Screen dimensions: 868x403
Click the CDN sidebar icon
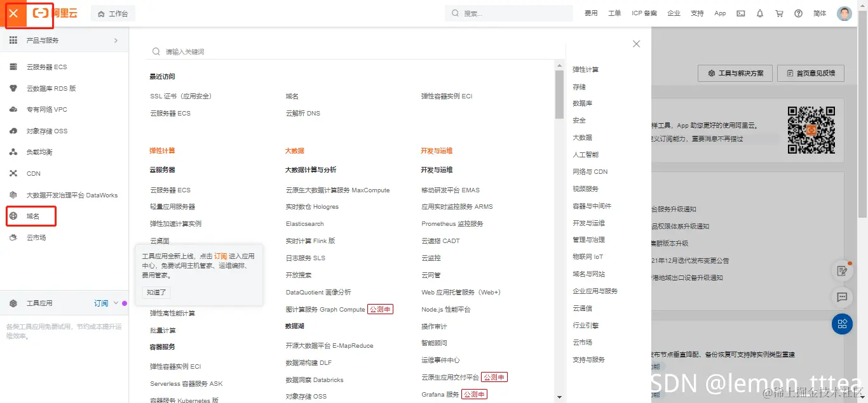13,173
